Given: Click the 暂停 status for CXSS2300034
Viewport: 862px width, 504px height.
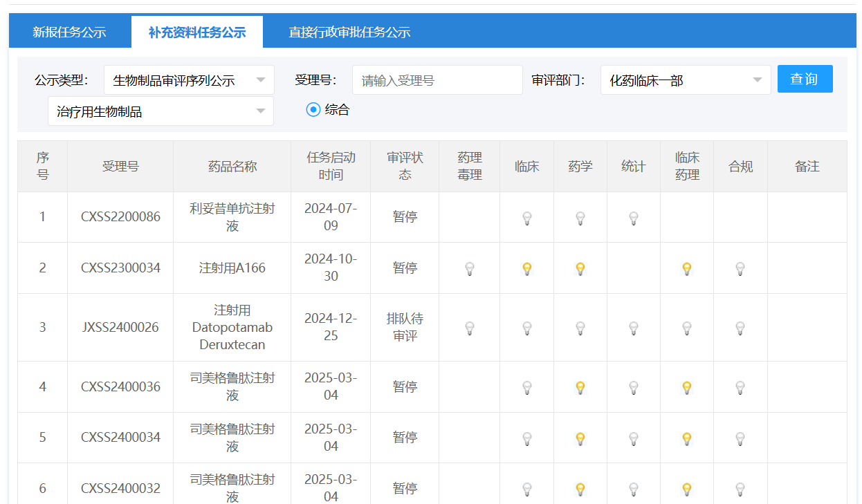Looking at the screenshot, I should 405,268.
